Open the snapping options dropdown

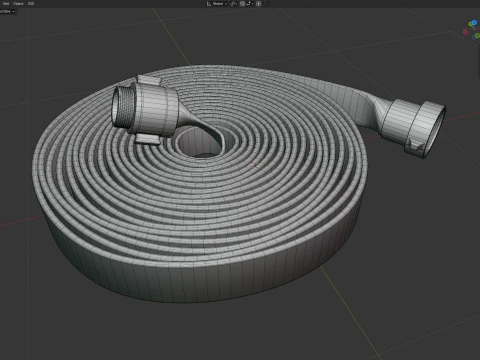coord(250,4)
